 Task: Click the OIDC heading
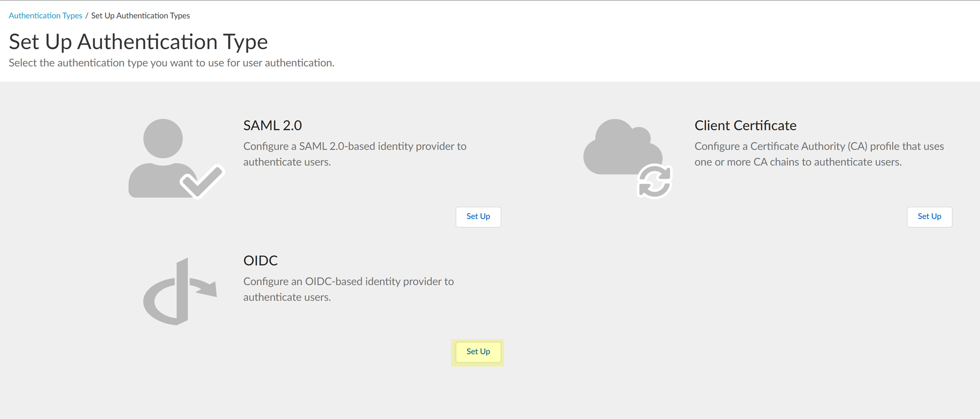[x=260, y=260]
